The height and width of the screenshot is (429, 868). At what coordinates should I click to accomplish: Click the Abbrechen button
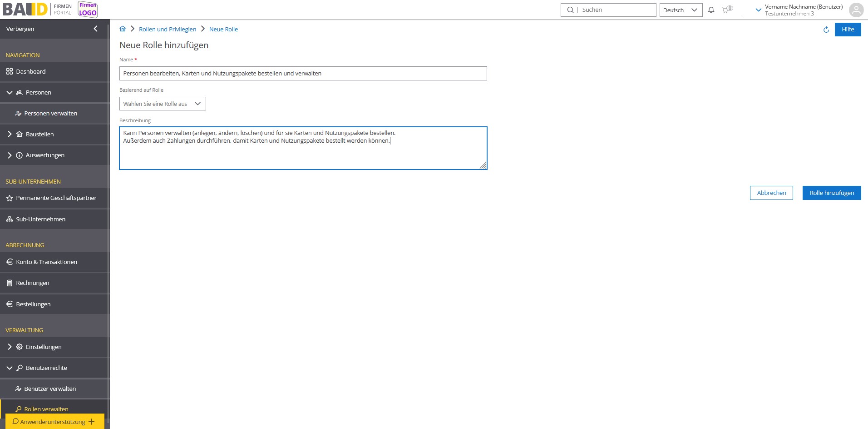coord(771,193)
